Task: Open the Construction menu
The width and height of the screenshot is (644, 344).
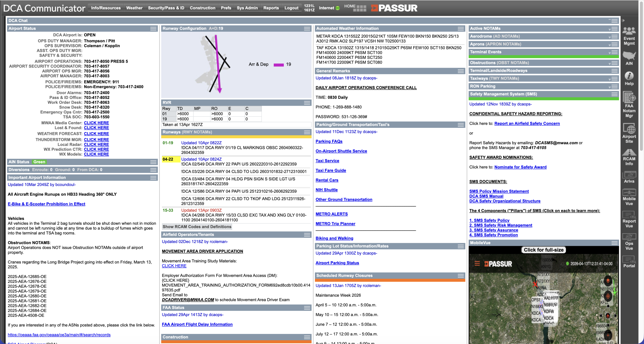Action: tap(202, 8)
